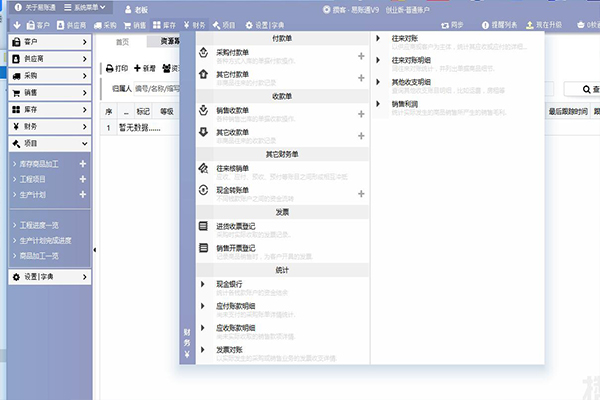Open 进货收票登记 entry
This screenshot has width=600, height=400.
coord(236,226)
